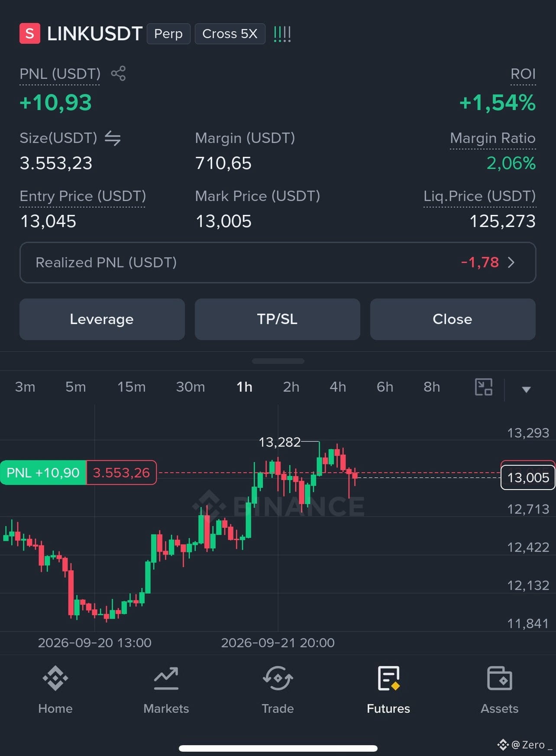Set take profit via TP/SL button

click(278, 319)
